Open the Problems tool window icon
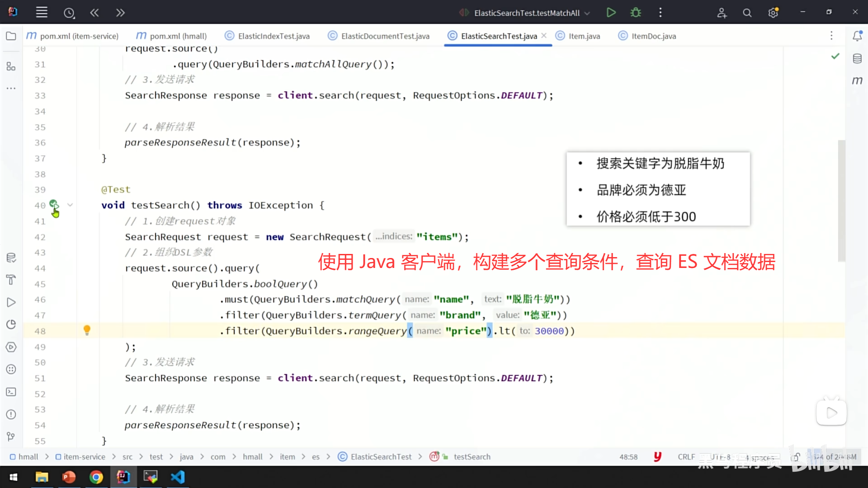 tap(11, 414)
